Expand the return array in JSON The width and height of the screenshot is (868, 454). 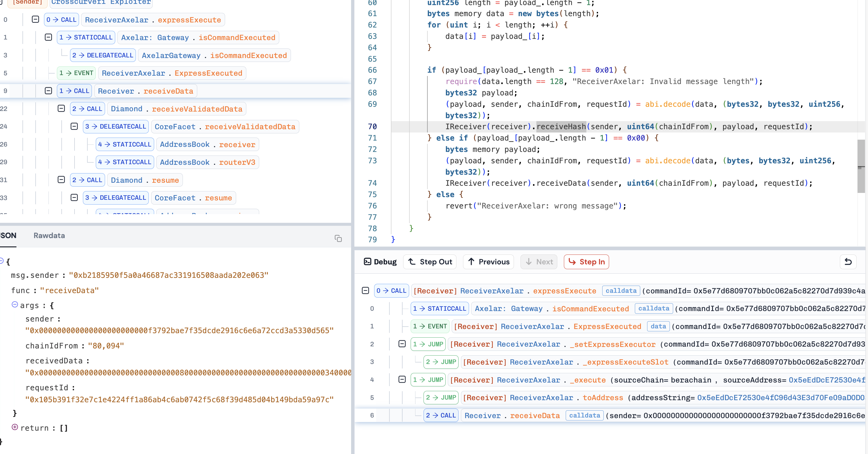[x=15, y=427]
